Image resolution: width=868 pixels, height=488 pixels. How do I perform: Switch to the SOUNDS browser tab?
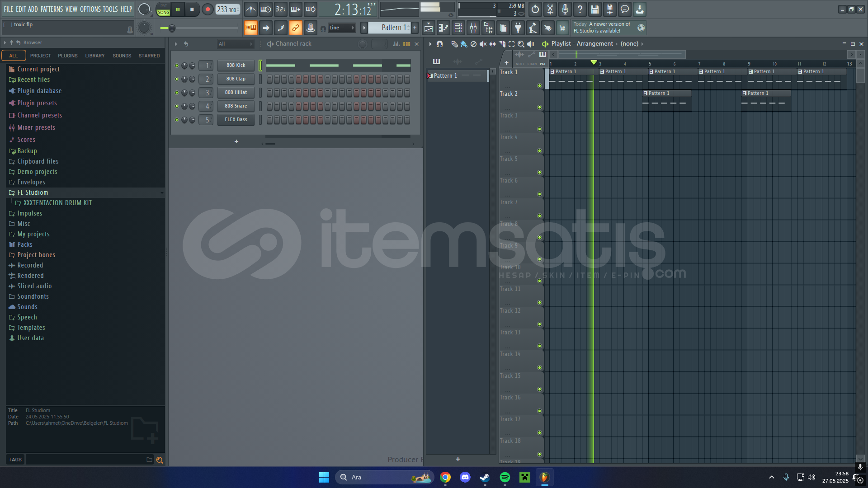click(122, 56)
